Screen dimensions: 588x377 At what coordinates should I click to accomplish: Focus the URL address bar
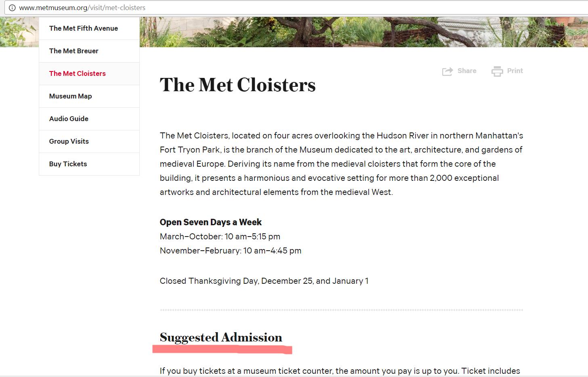click(x=299, y=8)
